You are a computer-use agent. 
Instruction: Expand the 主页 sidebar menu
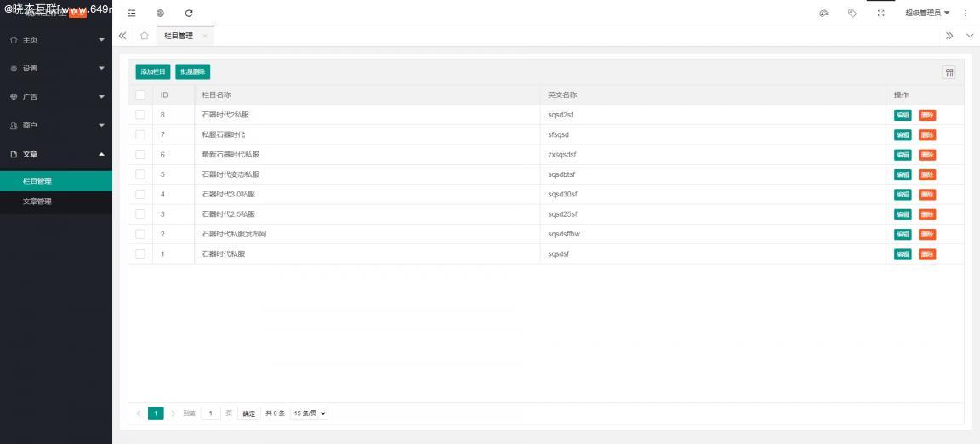click(x=56, y=40)
